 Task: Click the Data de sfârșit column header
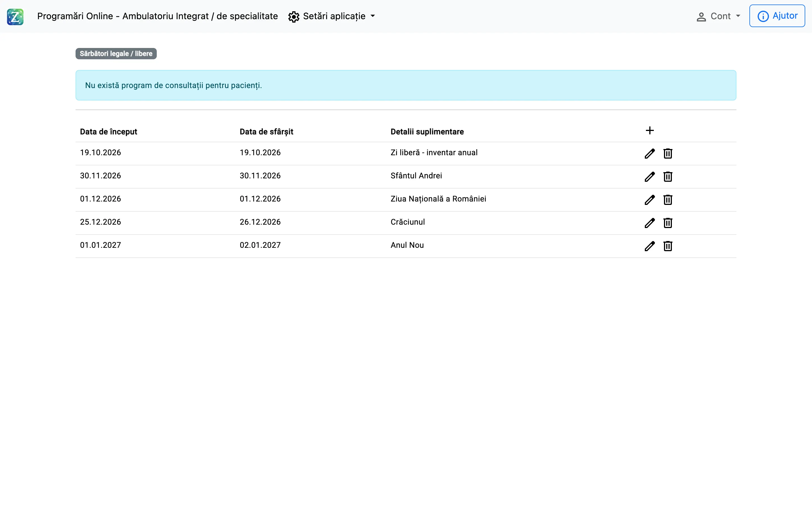[x=266, y=132]
